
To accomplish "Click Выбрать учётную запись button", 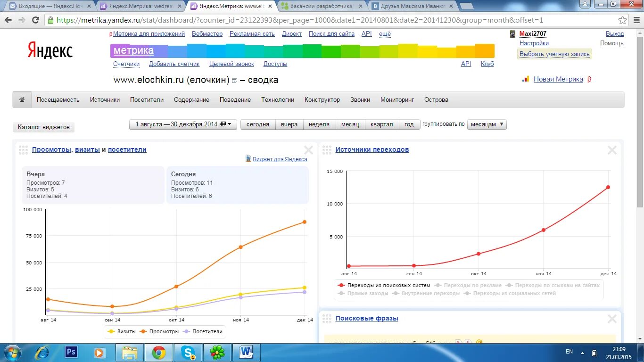I will (x=554, y=54).
